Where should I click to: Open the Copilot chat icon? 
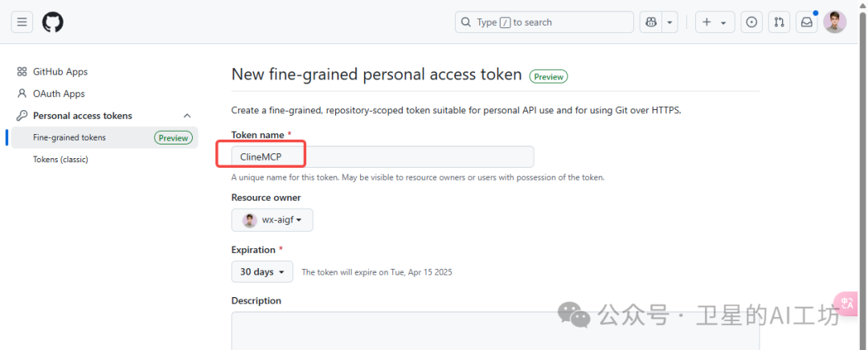(651, 22)
